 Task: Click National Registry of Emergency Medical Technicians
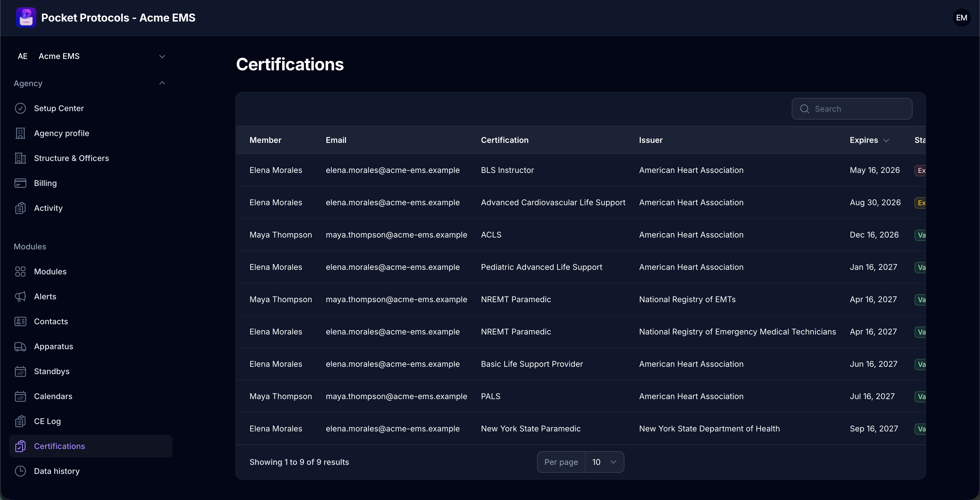[737, 332]
